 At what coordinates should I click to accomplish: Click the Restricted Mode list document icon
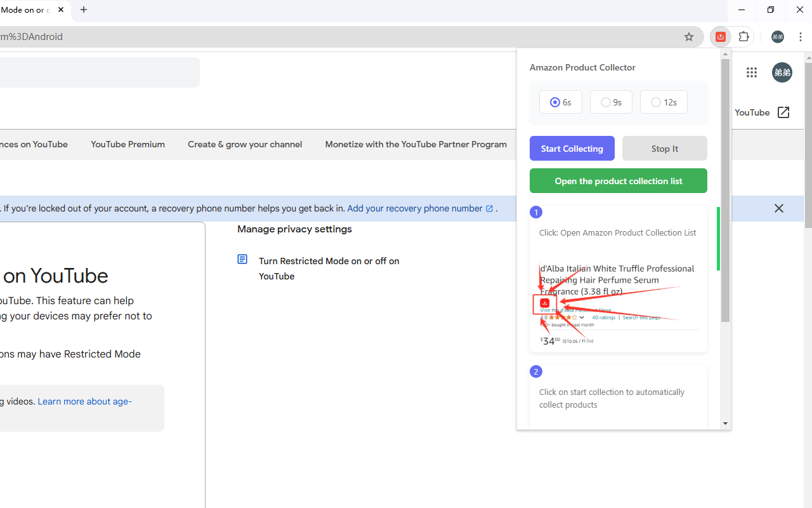[242, 259]
